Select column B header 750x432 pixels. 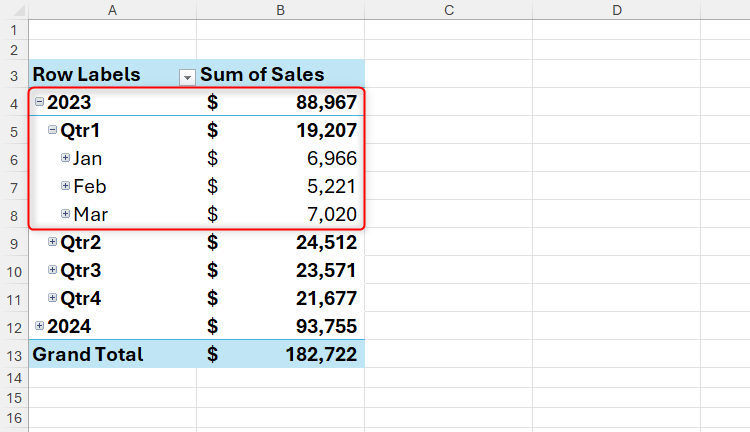281,10
